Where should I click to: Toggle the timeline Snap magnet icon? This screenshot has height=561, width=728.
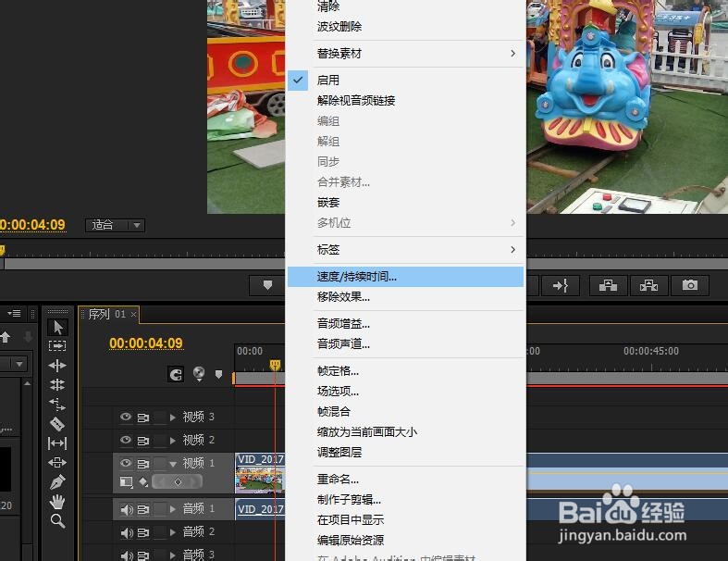click(176, 375)
